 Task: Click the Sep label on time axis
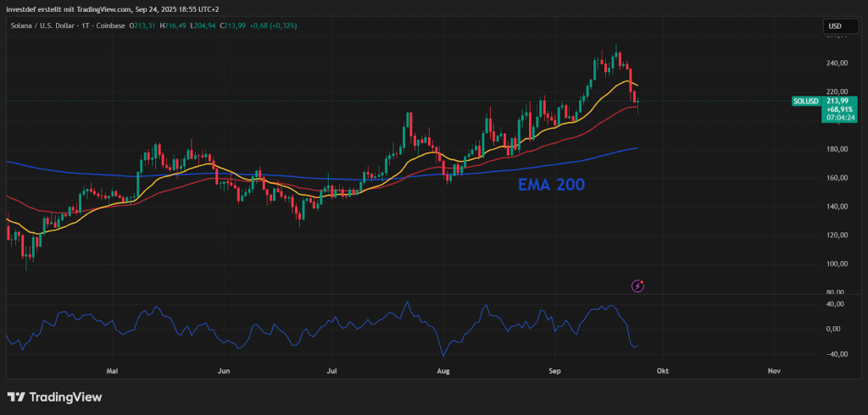pyautogui.click(x=555, y=371)
